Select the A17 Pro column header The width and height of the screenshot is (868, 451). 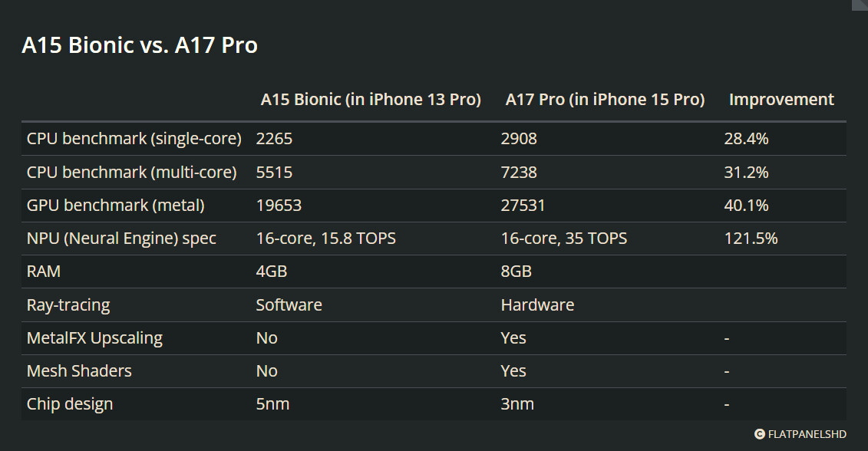605,100
